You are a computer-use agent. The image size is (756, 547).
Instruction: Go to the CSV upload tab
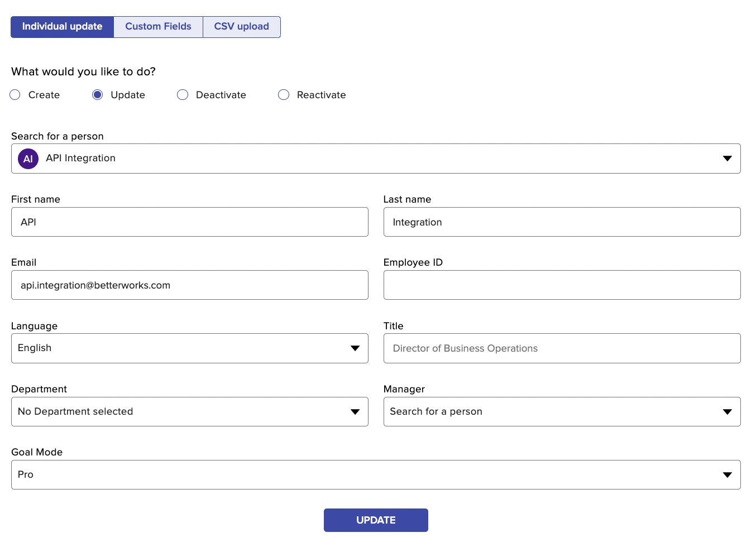(x=241, y=27)
